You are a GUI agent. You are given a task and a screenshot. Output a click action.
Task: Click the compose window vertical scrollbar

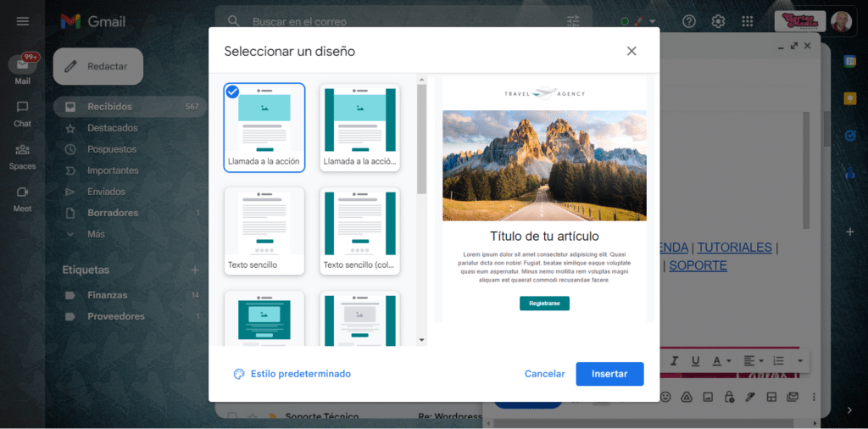[807, 170]
